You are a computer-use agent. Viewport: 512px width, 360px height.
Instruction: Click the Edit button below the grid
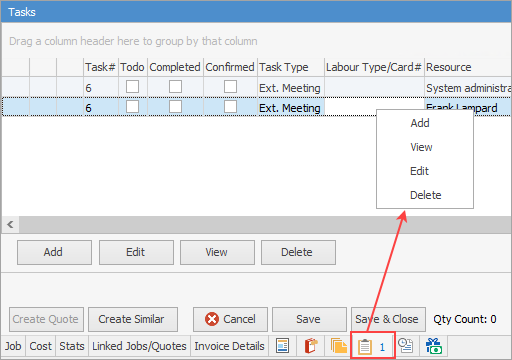136,252
